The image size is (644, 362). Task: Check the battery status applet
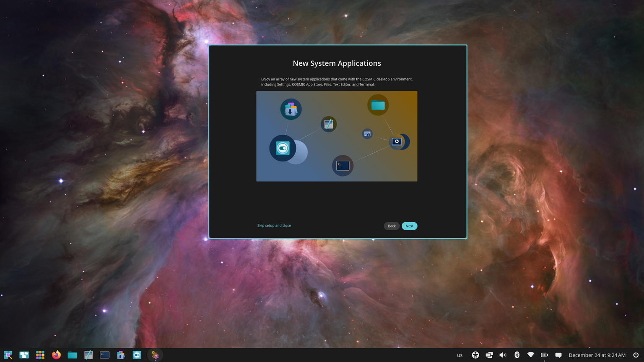pos(545,355)
